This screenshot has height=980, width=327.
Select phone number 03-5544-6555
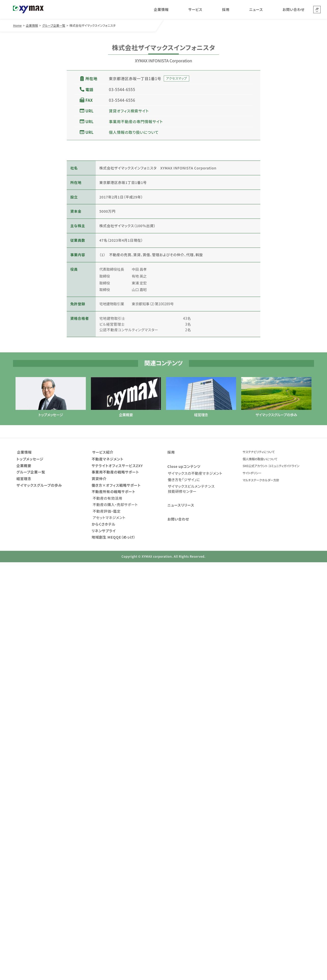coord(122,90)
